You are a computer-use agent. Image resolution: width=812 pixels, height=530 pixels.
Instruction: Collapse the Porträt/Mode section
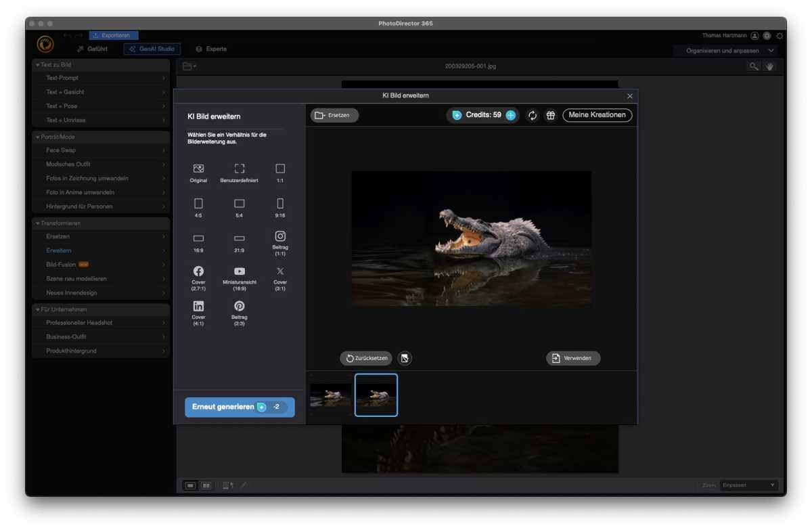coord(101,137)
